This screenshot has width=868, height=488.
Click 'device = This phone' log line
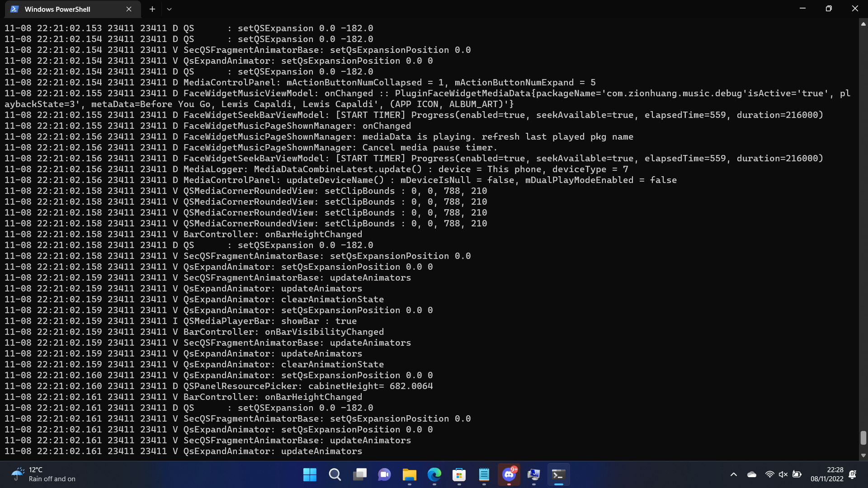pyautogui.click(x=316, y=169)
